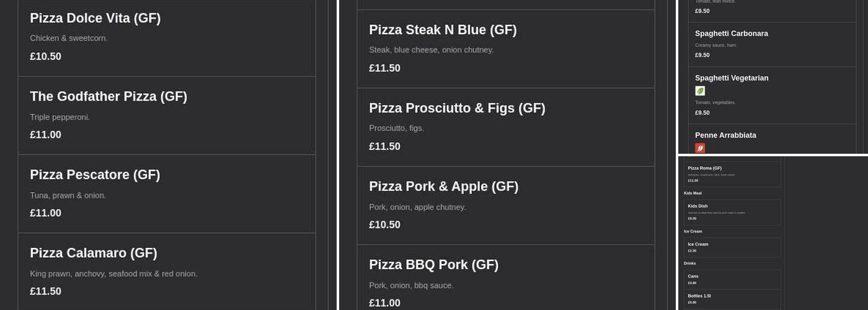Click the green vegetarian leaf icon
This screenshot has width=868, height=310.
700,91
